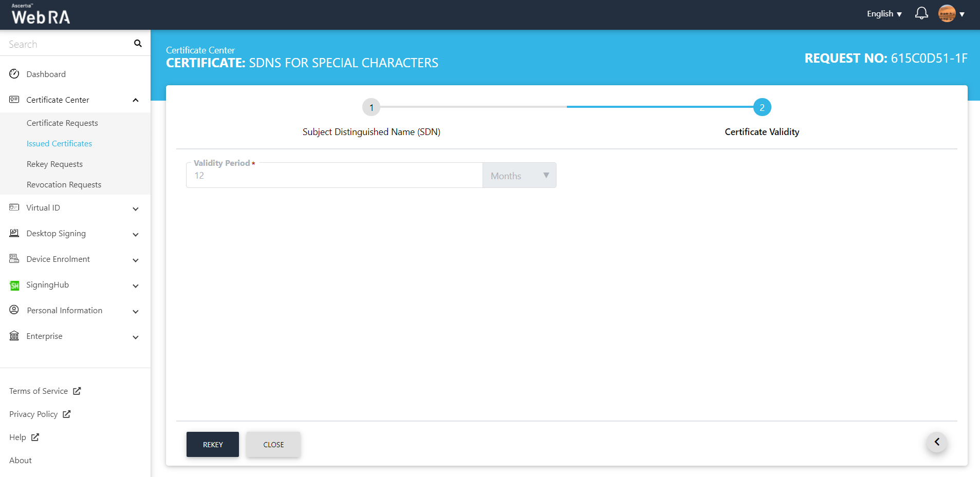Expand the Virtual ID menu
The width and height of the screenshot is (980, 477).
tap(136, 208)
